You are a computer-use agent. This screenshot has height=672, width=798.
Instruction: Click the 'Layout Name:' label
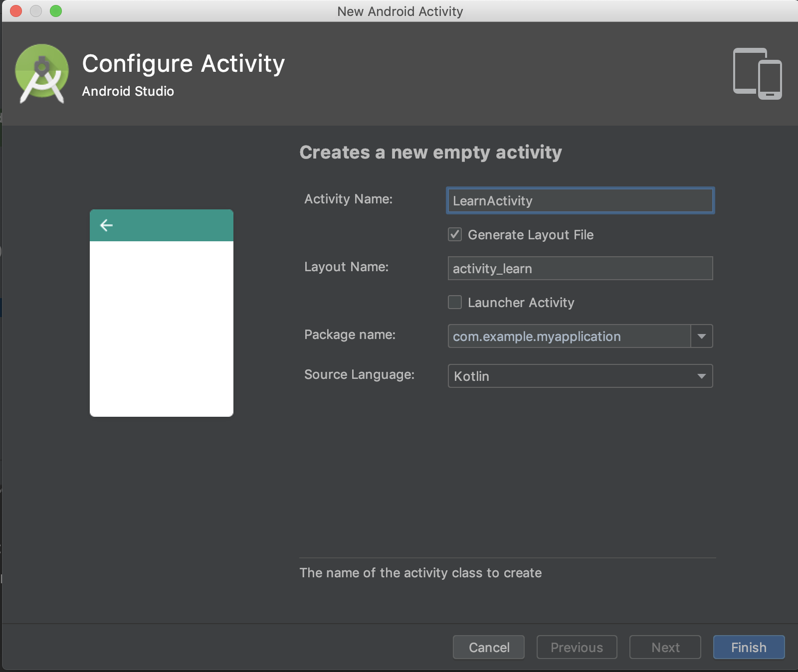tap(347, 267)
